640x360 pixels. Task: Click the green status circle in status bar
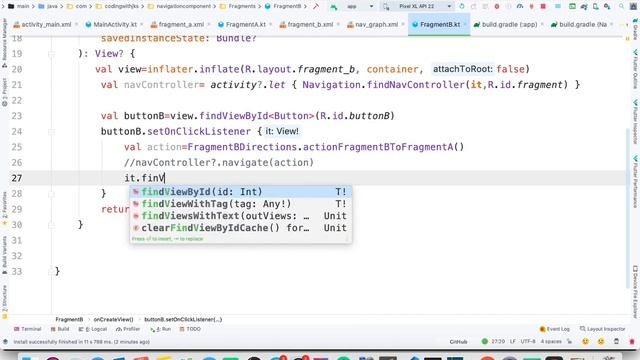click(484, 342)
